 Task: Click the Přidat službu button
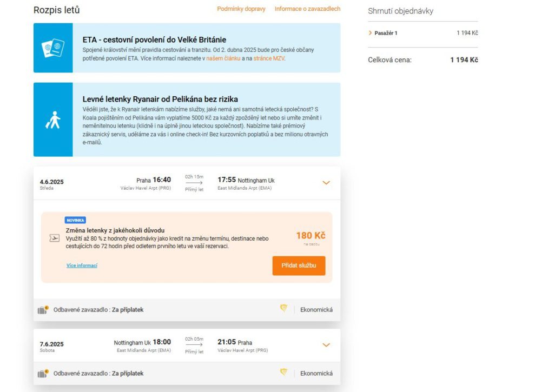point(299,265)
